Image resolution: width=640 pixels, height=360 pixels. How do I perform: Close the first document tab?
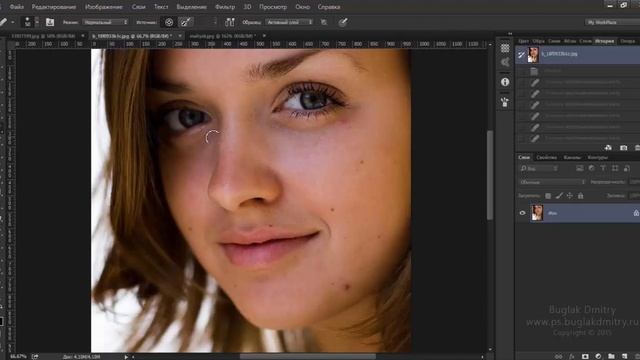pos(83,36)
